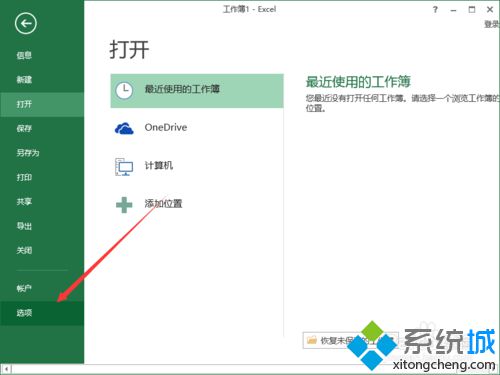Click the recover unsaved workbooks button
Image resolution: width=500 pixels, height=375 pixels.
pos(351,340)
